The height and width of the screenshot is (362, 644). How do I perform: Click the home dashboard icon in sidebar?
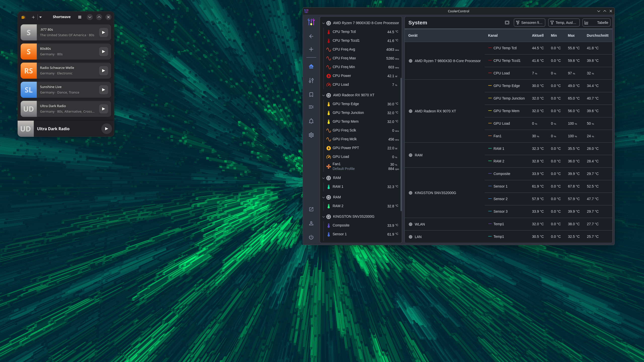tap(311, 66)
